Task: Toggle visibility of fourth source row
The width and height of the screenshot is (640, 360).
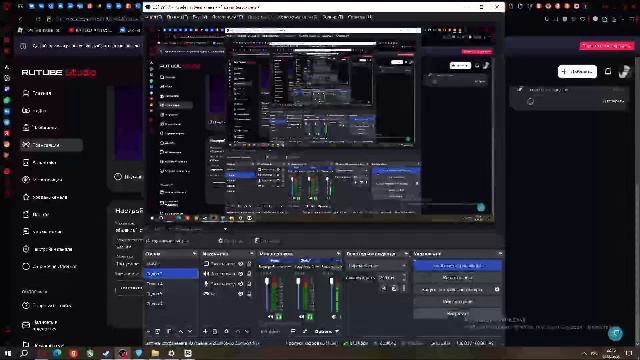Action: tap(240, 293)
